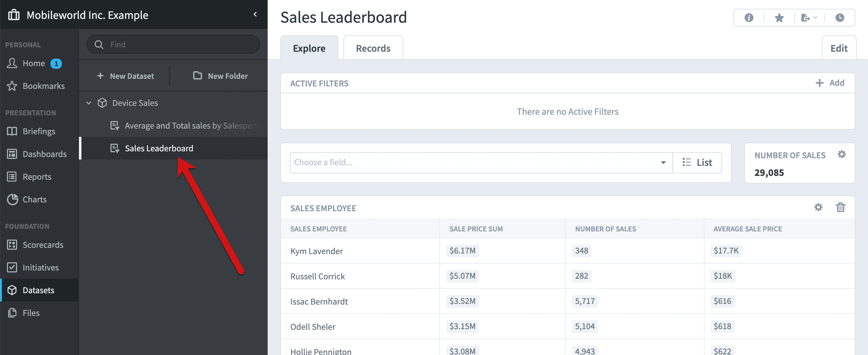Open the Number of Sales gear settings
Screen dimensions: 868x355
pyautogui.click(x=842, y=154)
